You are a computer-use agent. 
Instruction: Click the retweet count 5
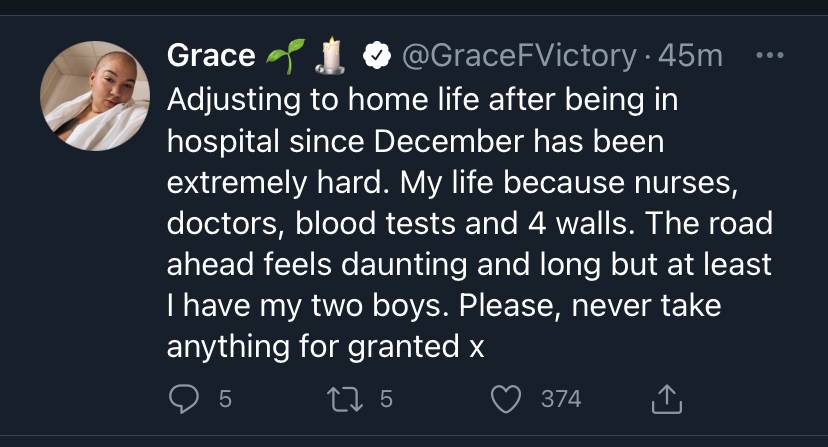[x=387, y=399]
